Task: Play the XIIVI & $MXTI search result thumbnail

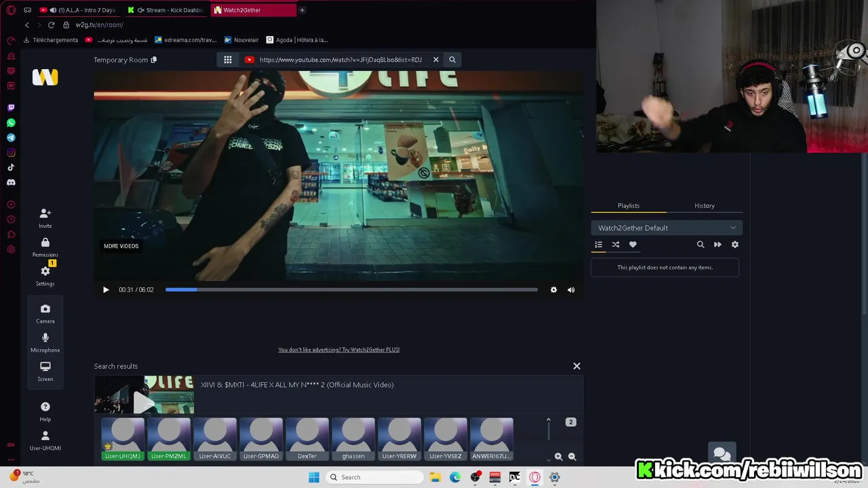Action: [x=144, y=394]
